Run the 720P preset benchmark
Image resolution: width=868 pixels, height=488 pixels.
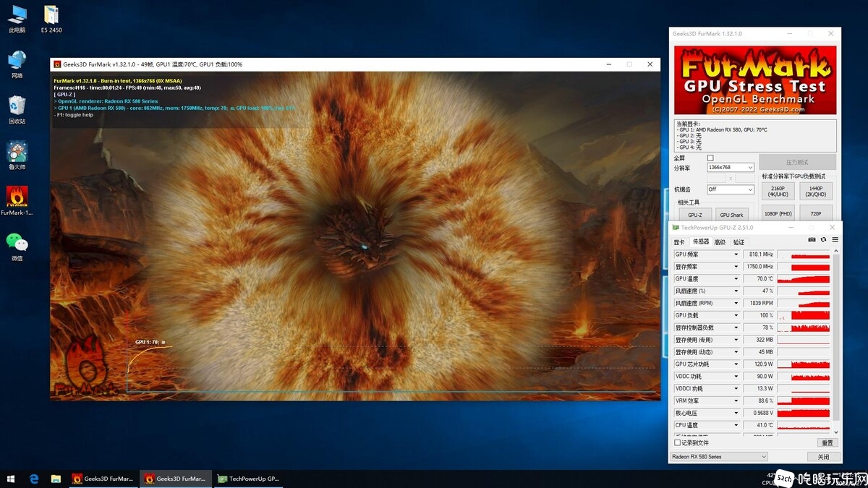[x=816, y=213]
